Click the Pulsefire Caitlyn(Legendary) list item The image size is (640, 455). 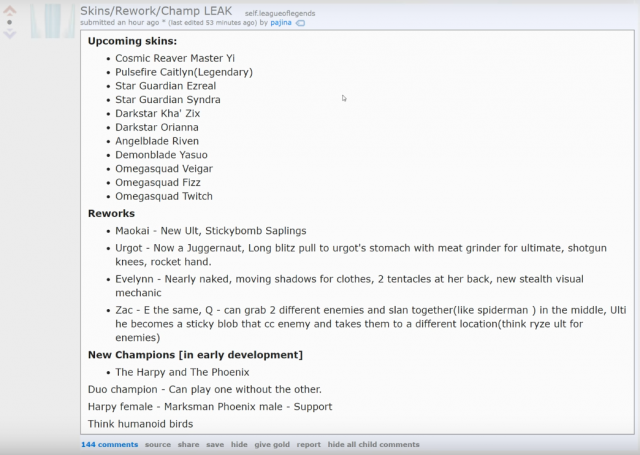[183, 72]
